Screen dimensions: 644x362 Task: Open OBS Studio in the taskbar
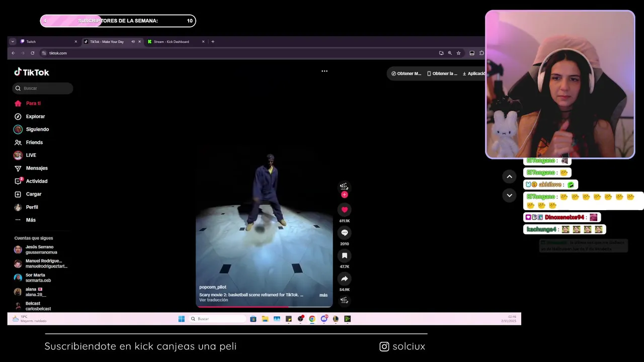[x=300, y=319]
